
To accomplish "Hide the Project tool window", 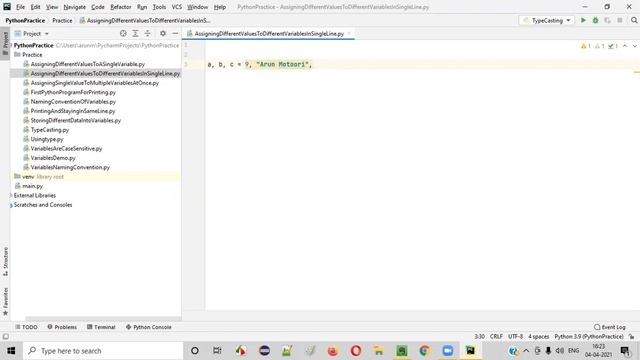I will point(175,33).
